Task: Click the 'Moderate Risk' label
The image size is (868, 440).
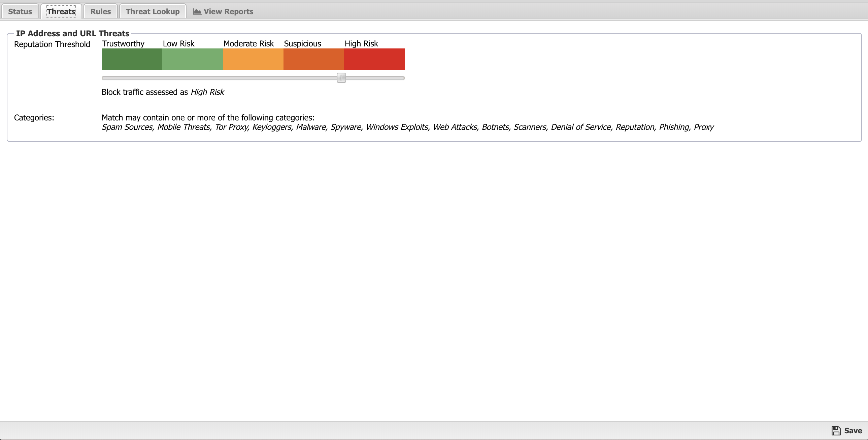Action: (x=249, y=44)
